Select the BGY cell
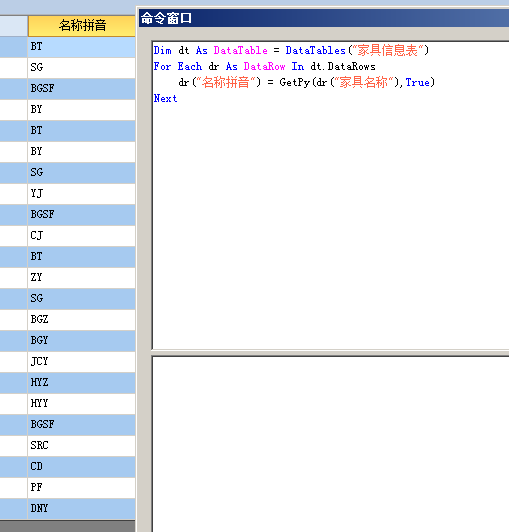 82,341
